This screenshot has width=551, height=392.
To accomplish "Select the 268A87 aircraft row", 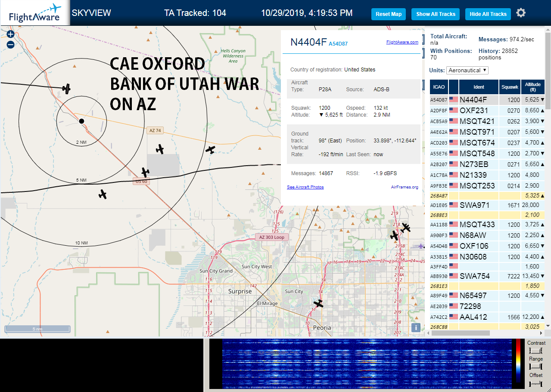I will click(487, 195).
